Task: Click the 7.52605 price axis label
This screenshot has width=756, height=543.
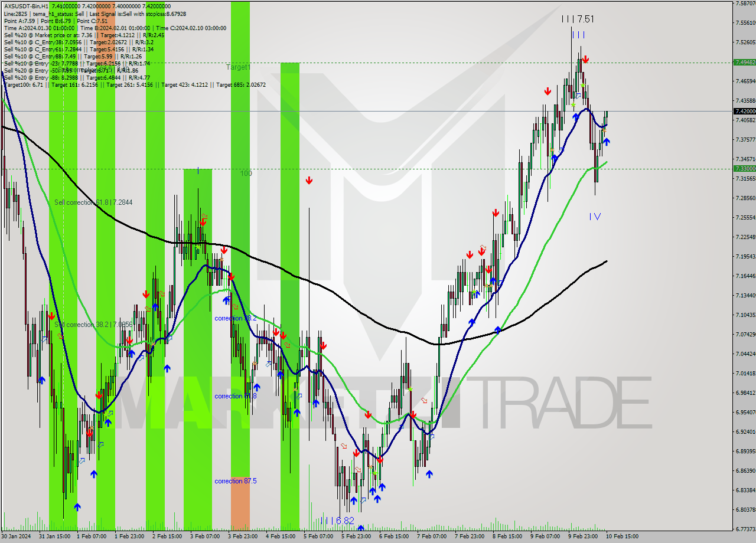Action: [x=746, y=42]
